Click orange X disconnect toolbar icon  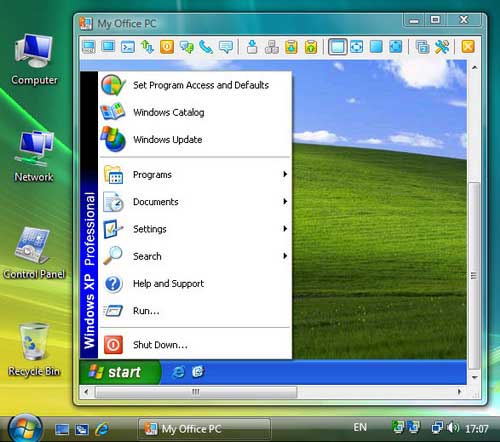tap(468, 47)
